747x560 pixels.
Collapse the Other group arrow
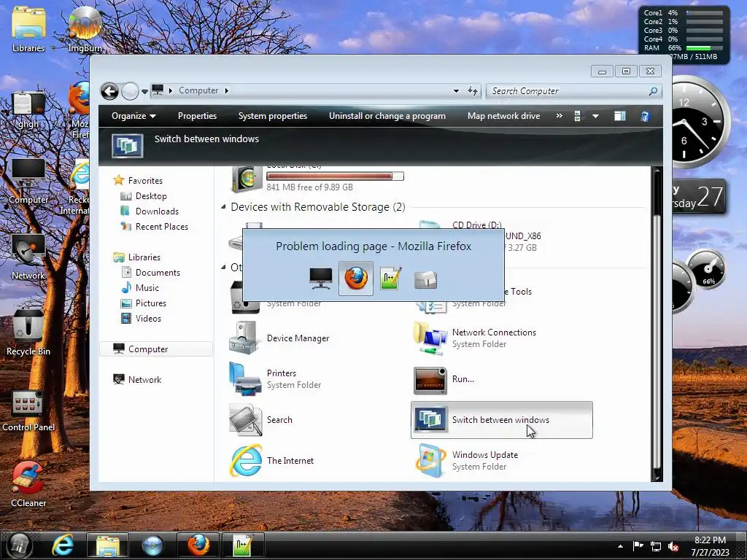pos(223,267)
